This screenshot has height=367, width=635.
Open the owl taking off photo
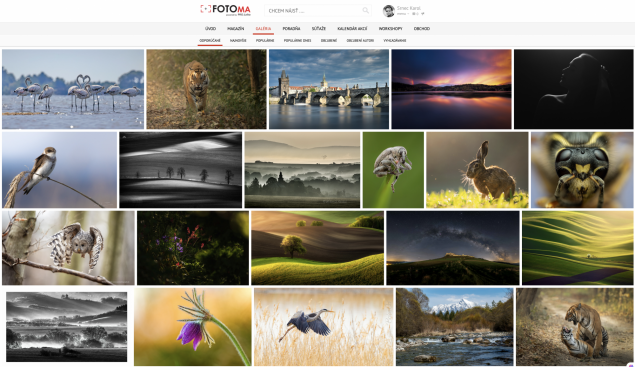coord(68,248)
